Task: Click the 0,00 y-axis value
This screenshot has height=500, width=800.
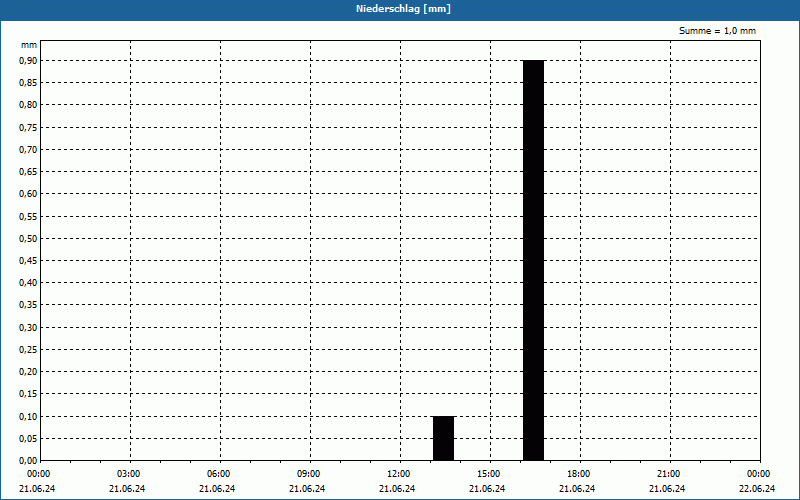Action: (x=29, y=461)
